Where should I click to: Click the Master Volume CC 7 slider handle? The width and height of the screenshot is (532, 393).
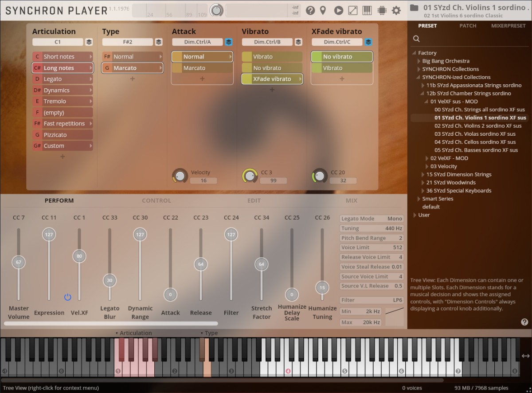click(19, 262)
